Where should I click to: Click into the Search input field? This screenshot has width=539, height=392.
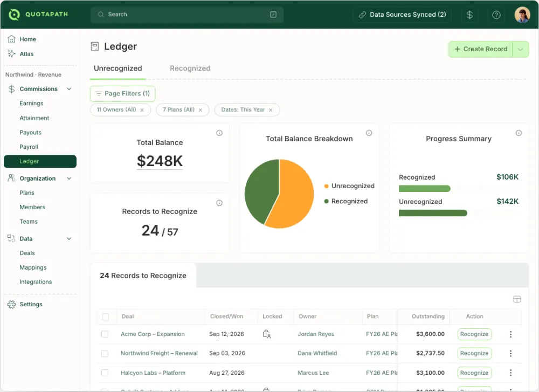(x=187, y=15)
